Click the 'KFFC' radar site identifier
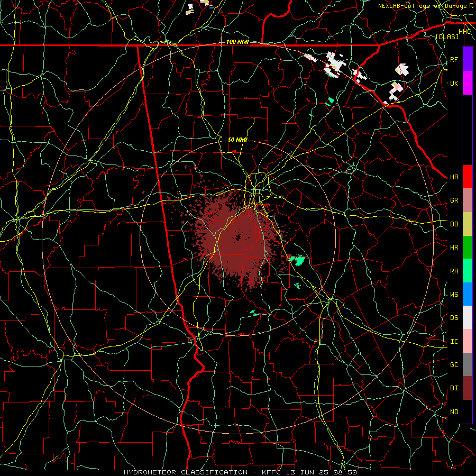 tap(271, 472)
